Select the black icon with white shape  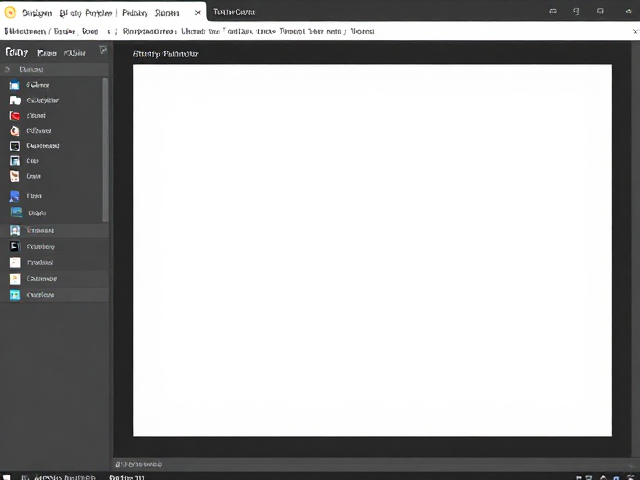pyautogui.click(x=54, y=247)
